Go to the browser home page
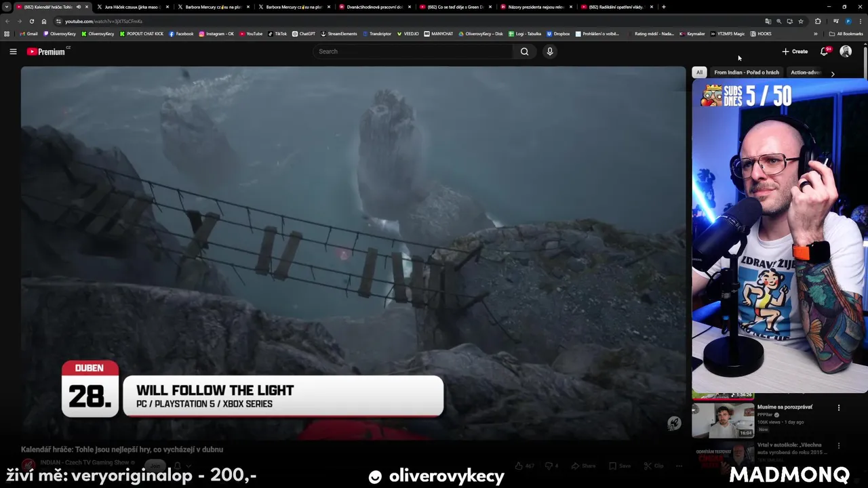This screenshot has width=868, height=488. [x=44, y=21]
